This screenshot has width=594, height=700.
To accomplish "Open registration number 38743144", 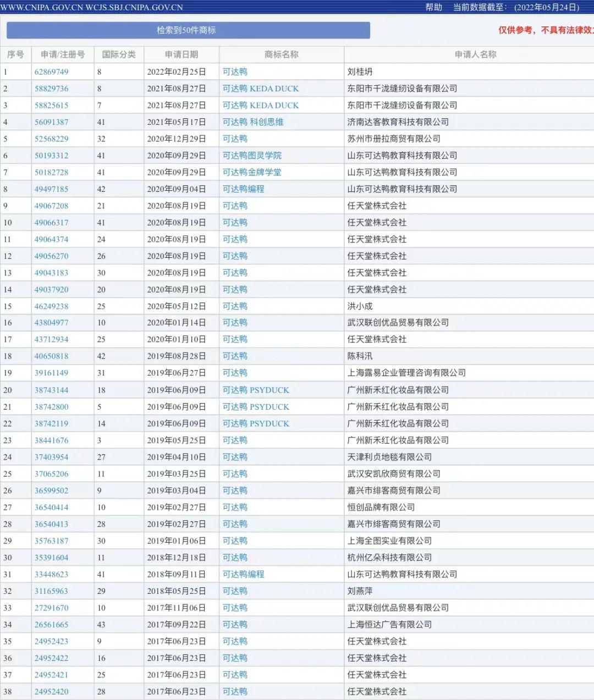I will click(x=52, y=390).
